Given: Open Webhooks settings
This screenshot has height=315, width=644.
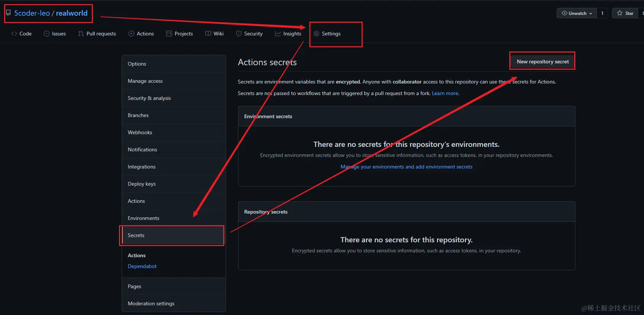Looking at the screenshot, I should (174, 132).
